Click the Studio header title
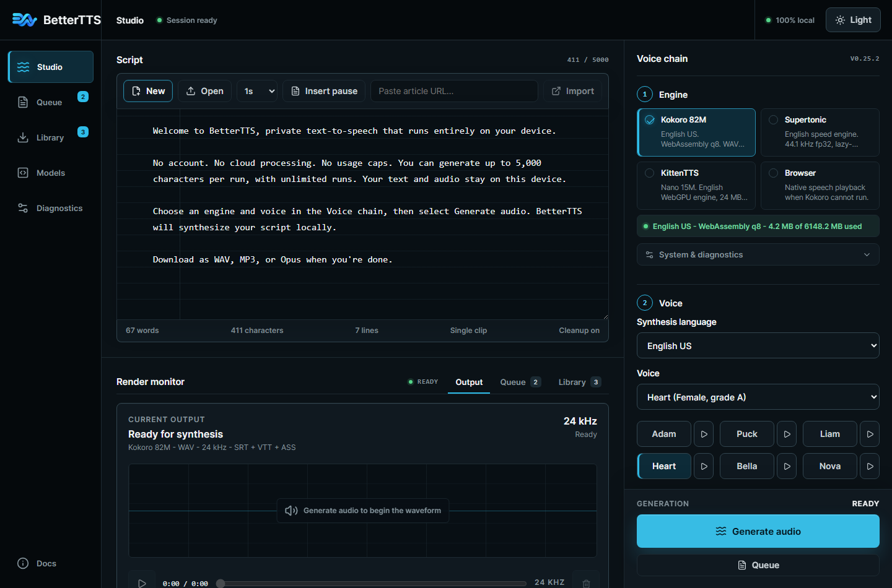892x588 pixels. [130, 20]
